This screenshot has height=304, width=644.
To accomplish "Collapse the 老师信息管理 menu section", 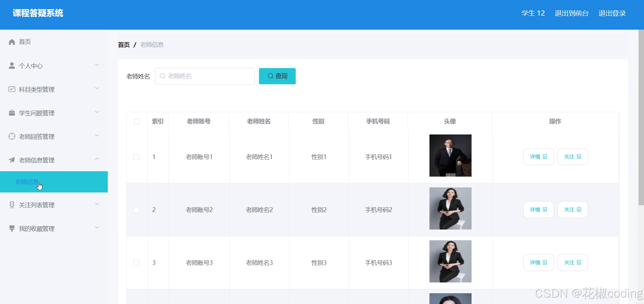I will (97, 159).
